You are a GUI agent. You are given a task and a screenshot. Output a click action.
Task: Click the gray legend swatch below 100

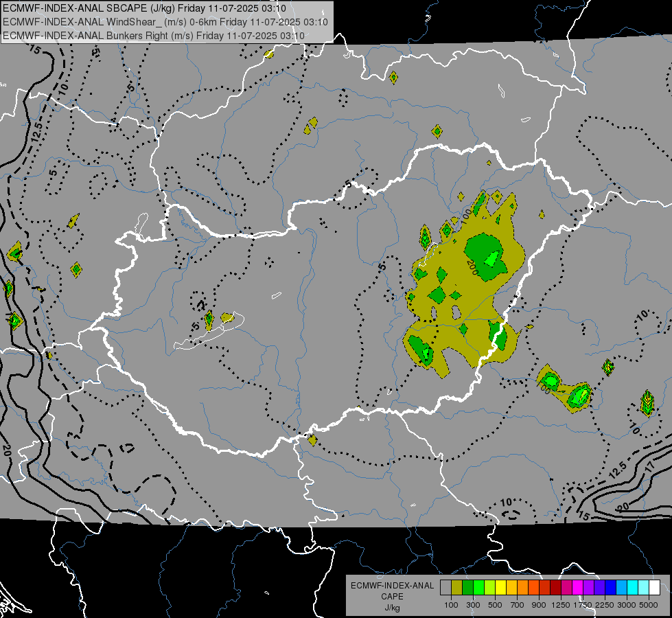pyautogui.click(x=445, y=587)
